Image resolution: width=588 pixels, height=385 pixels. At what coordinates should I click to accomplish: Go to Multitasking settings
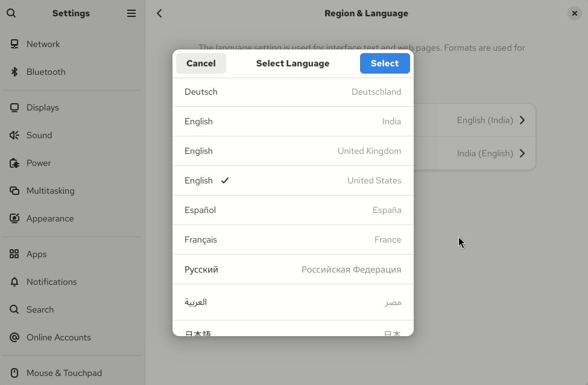pos(51,191)
